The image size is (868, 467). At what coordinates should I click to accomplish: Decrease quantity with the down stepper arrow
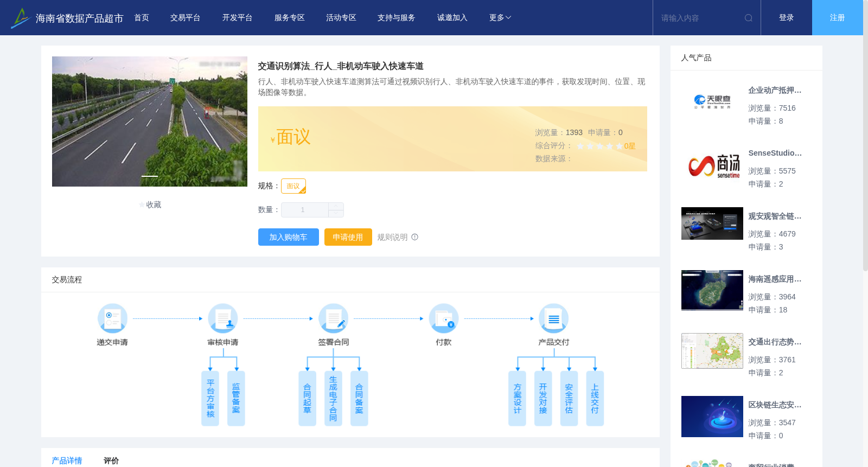pos(336,213)
